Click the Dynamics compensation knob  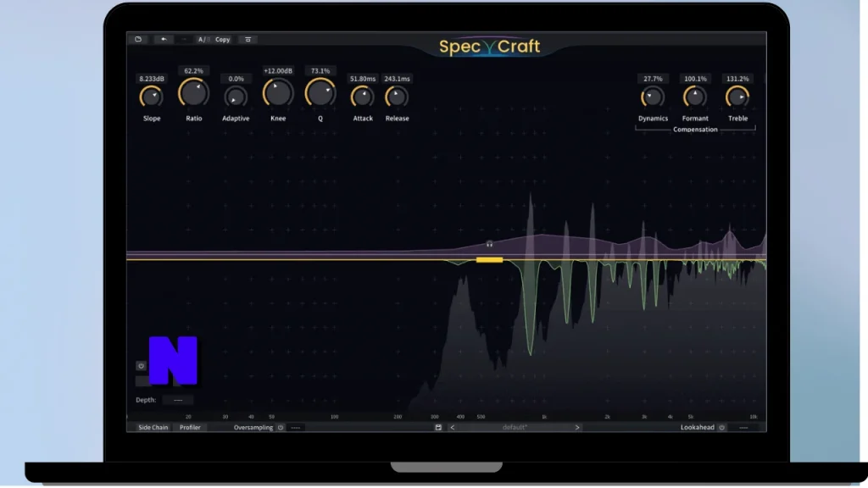(653, 97)
